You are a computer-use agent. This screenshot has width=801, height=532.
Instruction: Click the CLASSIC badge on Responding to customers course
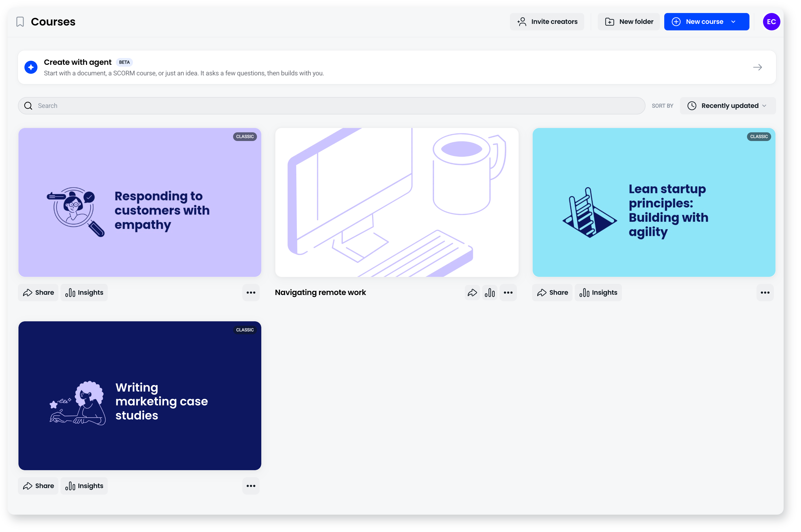[x=245, y=137]
